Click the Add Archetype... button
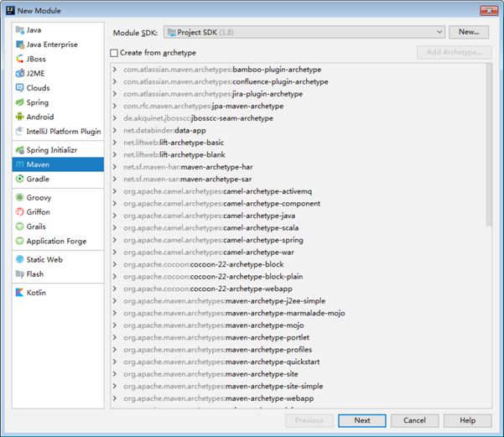504x437 pixels. pos(455,52)
